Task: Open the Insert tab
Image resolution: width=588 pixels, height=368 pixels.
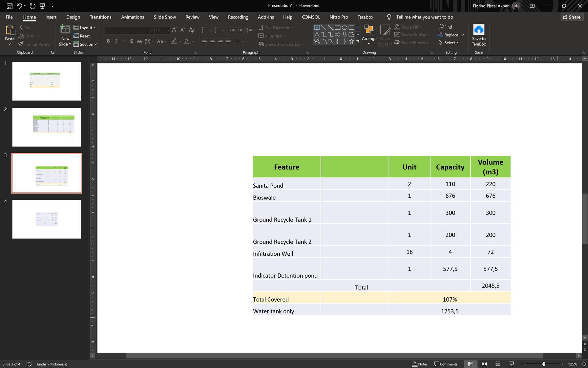Action: (51, 17)
